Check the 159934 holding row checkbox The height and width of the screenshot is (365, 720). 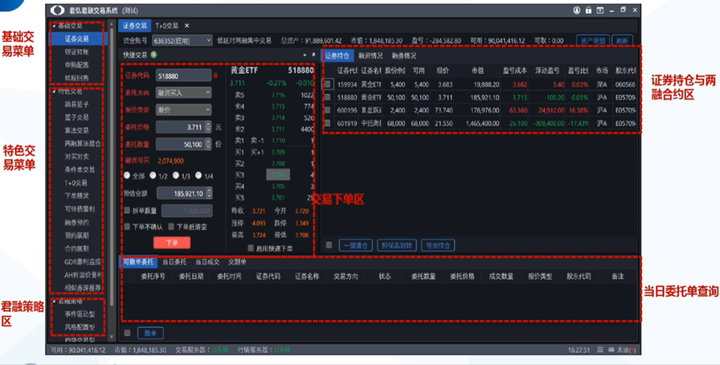tap(327, 84)
